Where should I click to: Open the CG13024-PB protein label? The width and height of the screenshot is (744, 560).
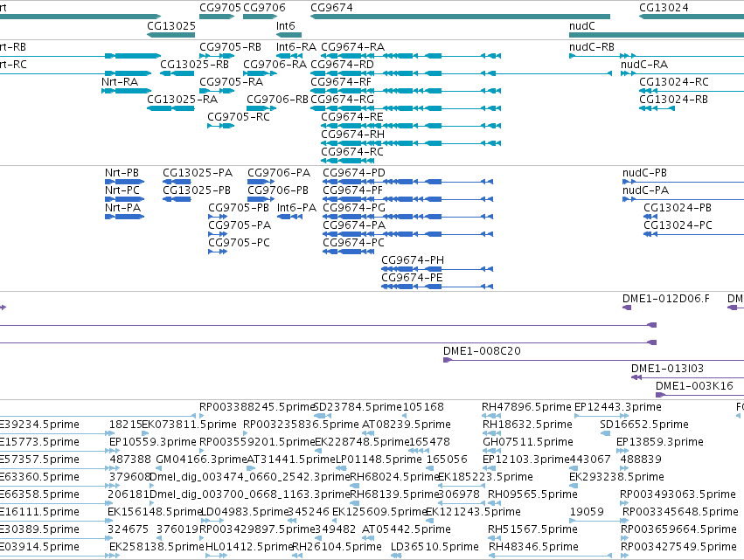tap(678, 208)
